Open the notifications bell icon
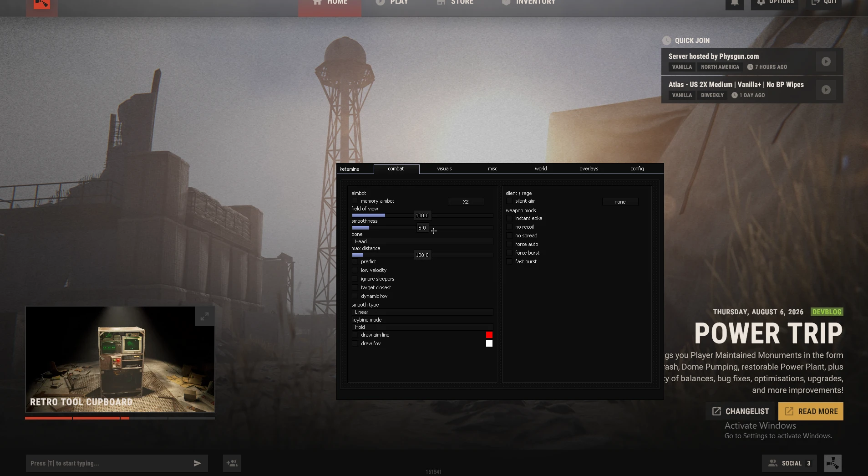The image size is (868, 476). (x=735, y=4)
